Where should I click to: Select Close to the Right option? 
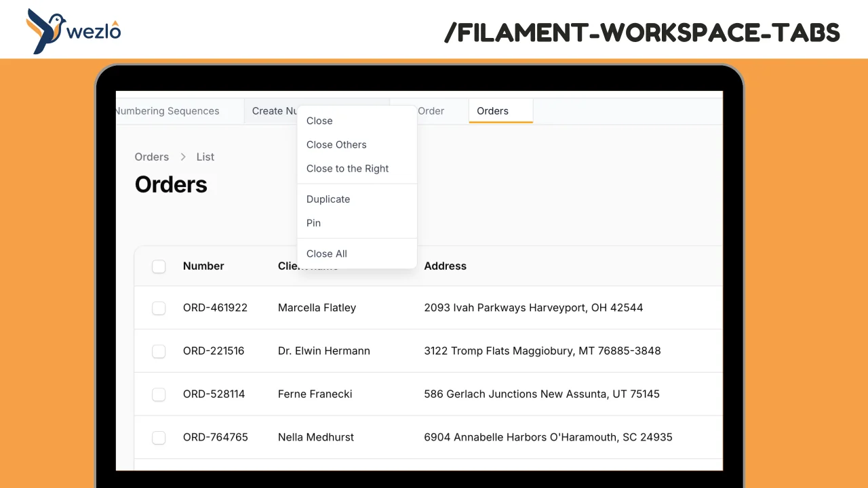coord(347,168)
